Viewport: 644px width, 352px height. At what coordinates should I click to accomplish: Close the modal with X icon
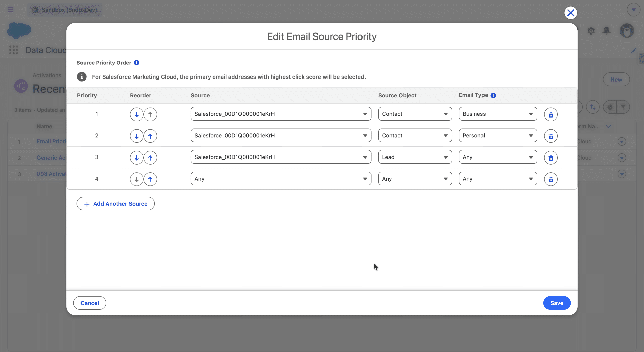click(x=570, y=13)
